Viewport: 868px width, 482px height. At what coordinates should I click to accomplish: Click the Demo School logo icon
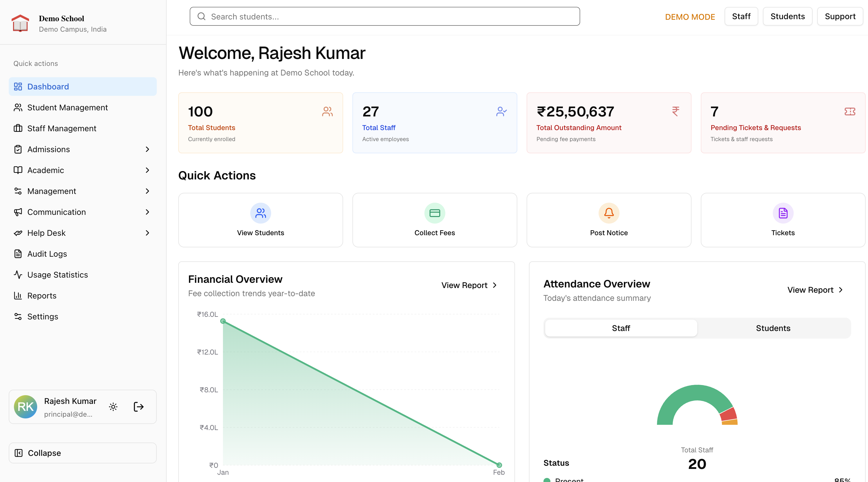pyautogui.click(x=21, y=22)
